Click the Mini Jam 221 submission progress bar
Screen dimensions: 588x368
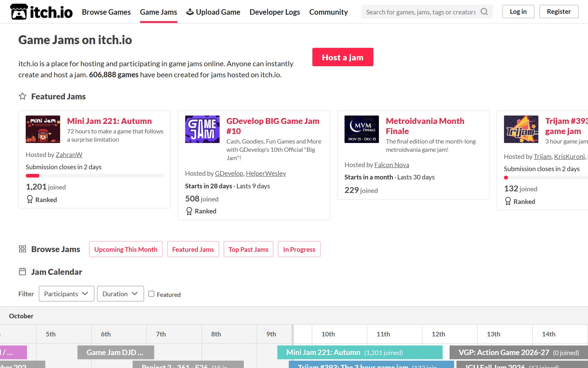[x=95, y=176]
